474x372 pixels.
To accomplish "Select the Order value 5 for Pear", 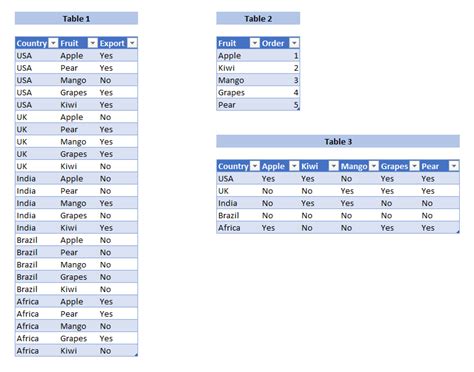I will point(280,105).
